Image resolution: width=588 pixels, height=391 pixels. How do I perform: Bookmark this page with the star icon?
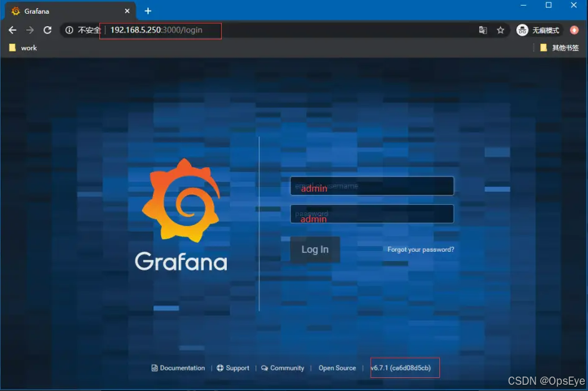[x=501, y=30]
